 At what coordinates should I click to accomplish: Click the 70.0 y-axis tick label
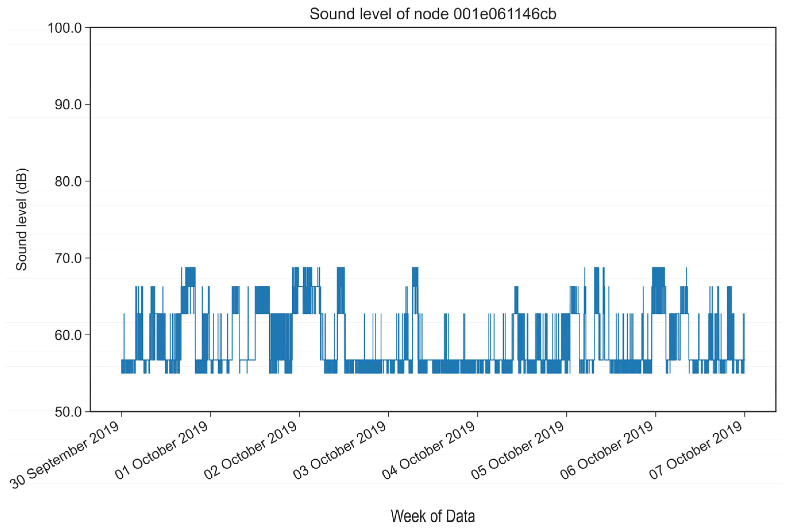click(68, 258)
